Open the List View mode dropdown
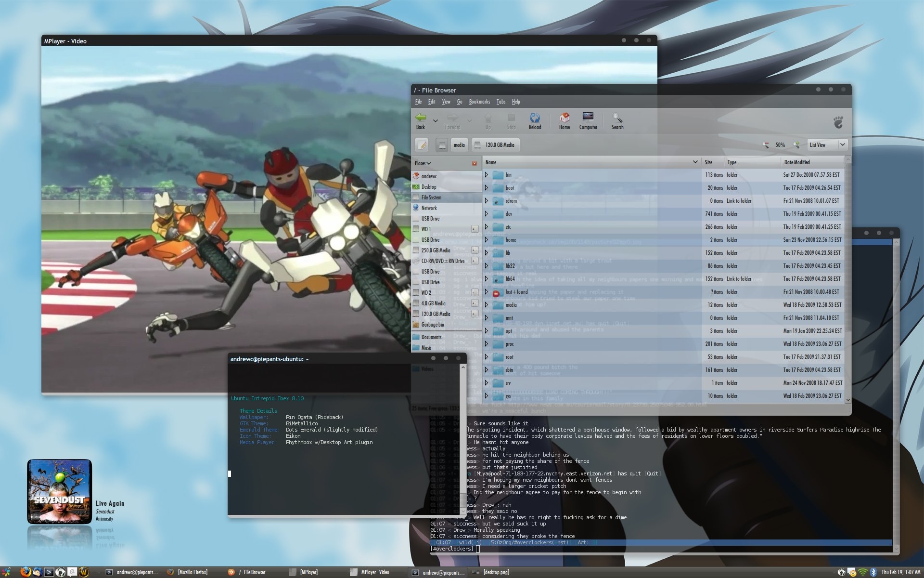924x578 pixels. click(827, 145)
